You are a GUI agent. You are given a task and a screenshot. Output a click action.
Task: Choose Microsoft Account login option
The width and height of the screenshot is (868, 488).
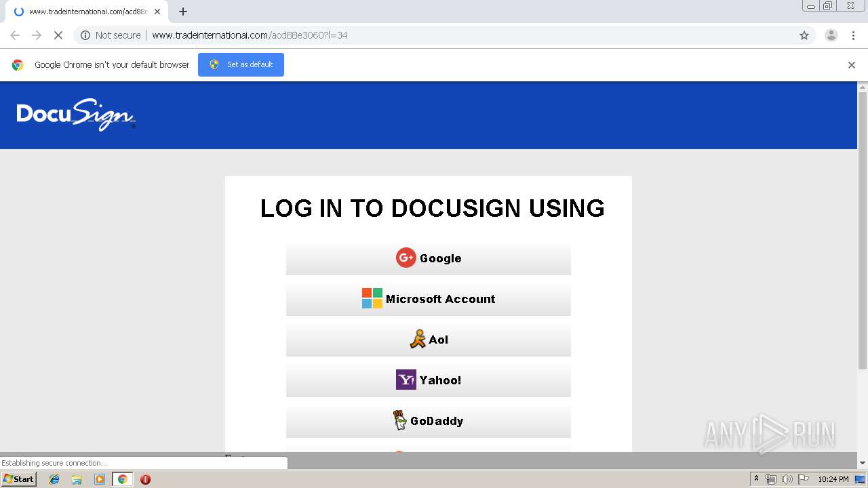click(429, 299)
